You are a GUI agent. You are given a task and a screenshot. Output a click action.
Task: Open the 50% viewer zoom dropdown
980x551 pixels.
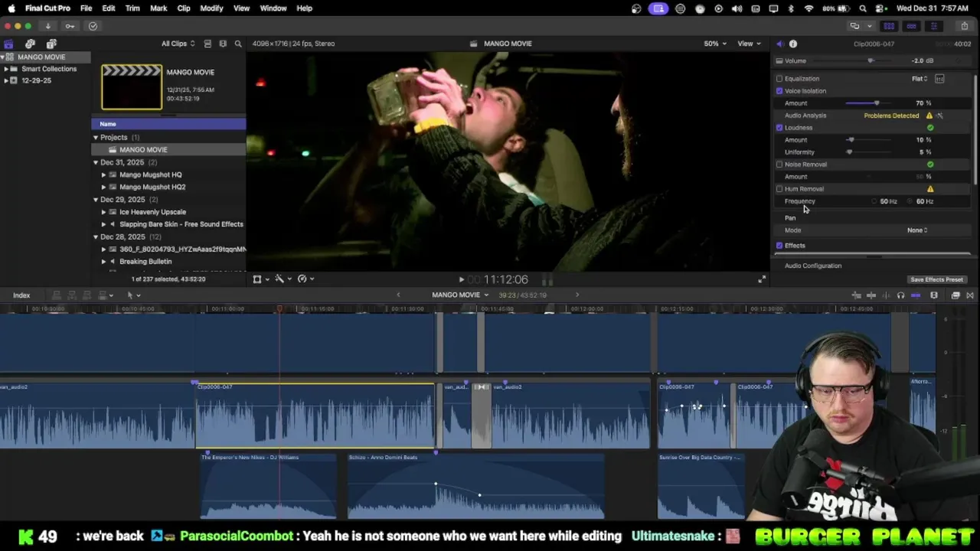click(715, 44)
